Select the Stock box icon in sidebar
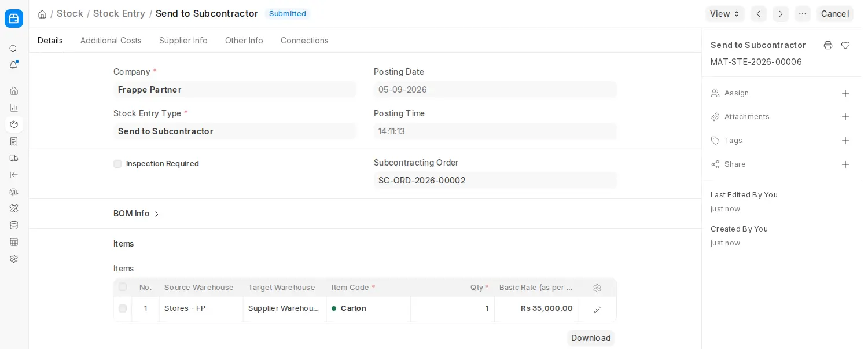The width and height of the screenshot is (868, 349). [14, 124]
